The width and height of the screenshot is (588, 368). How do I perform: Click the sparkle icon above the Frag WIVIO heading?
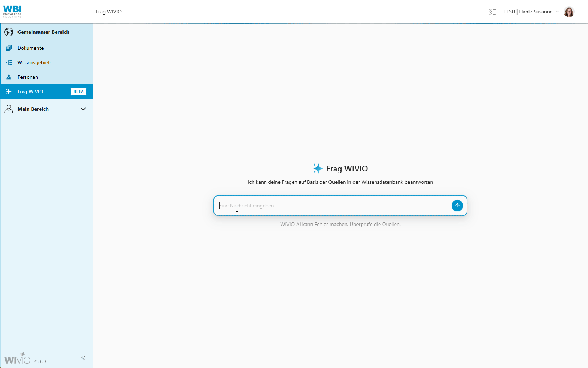pos(318,168)
